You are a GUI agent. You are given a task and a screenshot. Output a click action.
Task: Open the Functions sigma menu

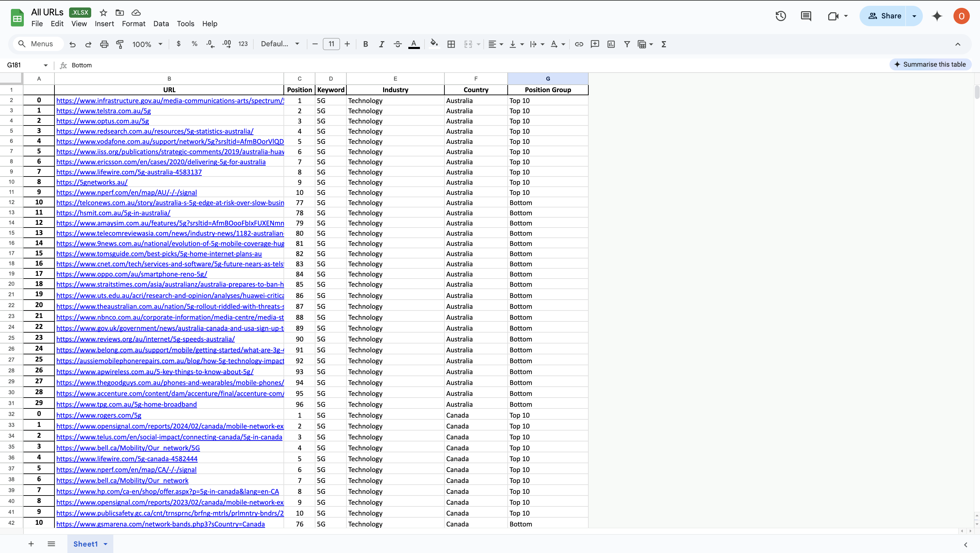click(x=664, y=44)
